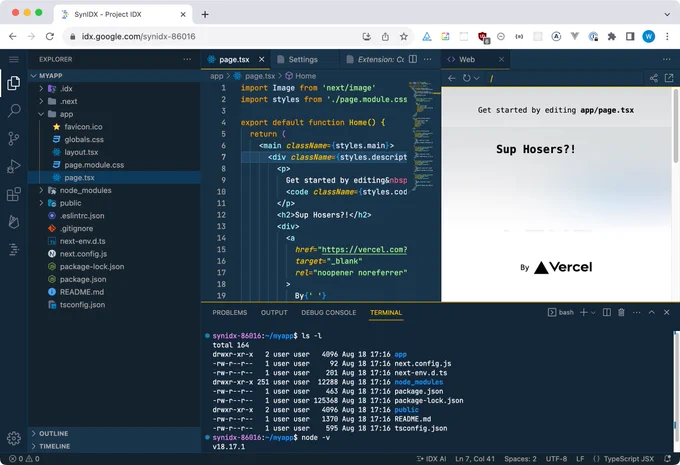Switch to the Extension editor tab
The width and height of the screenshot is (680, 465).
(376, 59)
